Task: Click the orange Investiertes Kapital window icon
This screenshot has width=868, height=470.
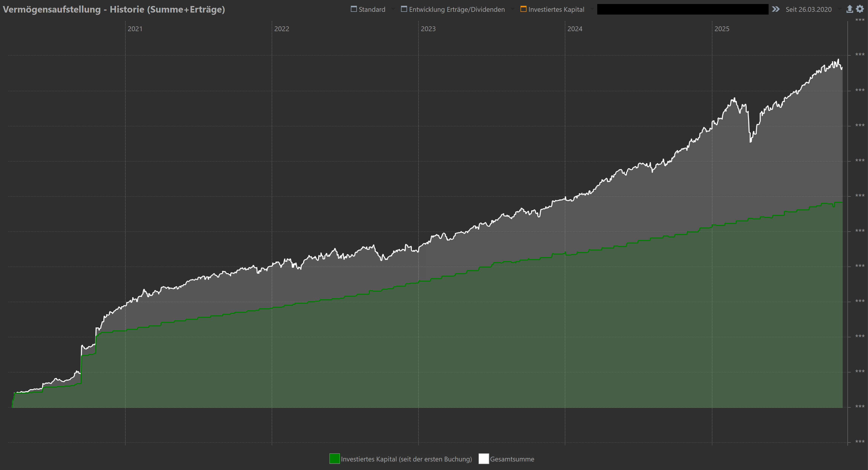Action: coord(523,9)
